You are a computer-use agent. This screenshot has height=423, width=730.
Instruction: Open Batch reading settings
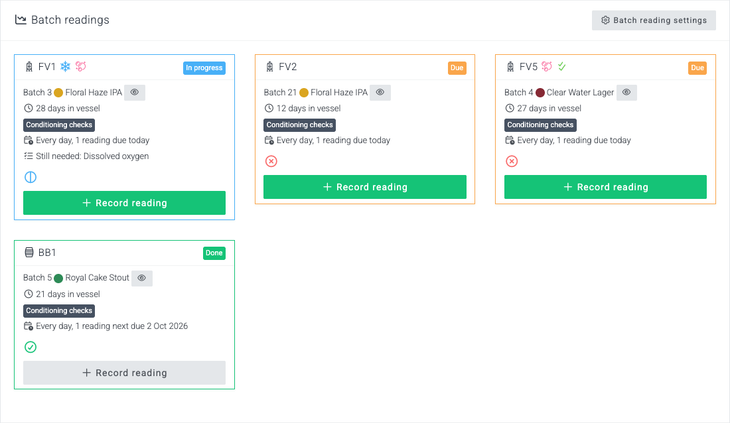click(654, 20)
